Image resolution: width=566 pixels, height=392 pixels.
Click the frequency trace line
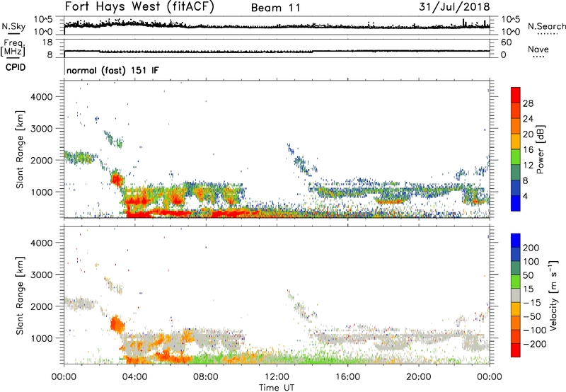277,52
